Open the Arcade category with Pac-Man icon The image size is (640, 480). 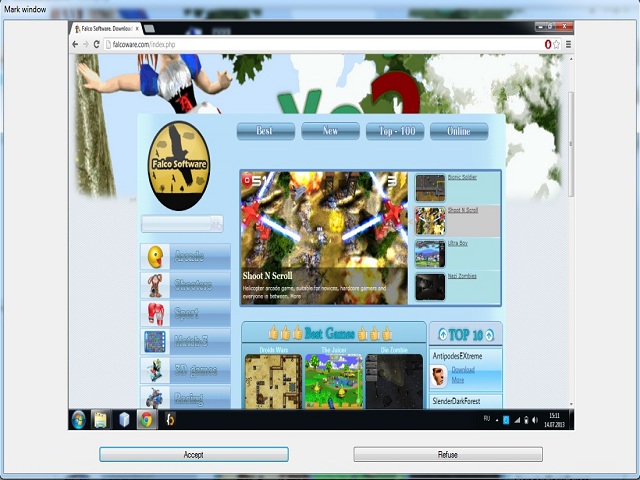(x=186, y=257)
